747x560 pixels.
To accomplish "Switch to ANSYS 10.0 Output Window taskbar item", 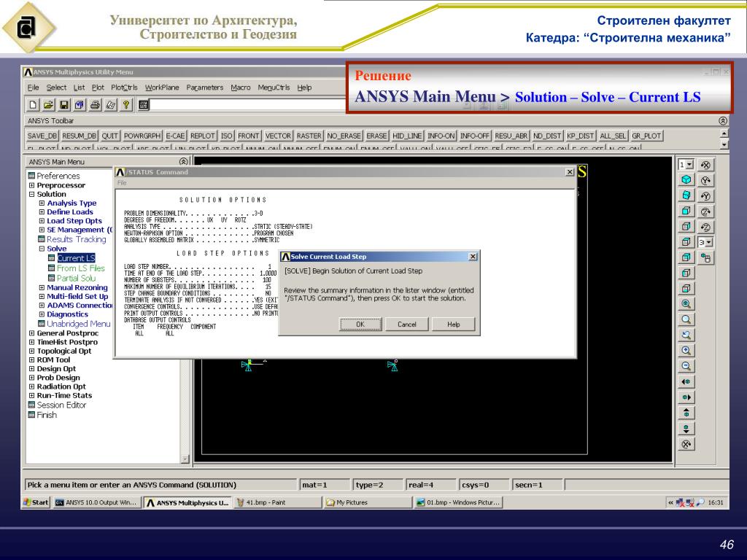I will click(x=97, y=502).
